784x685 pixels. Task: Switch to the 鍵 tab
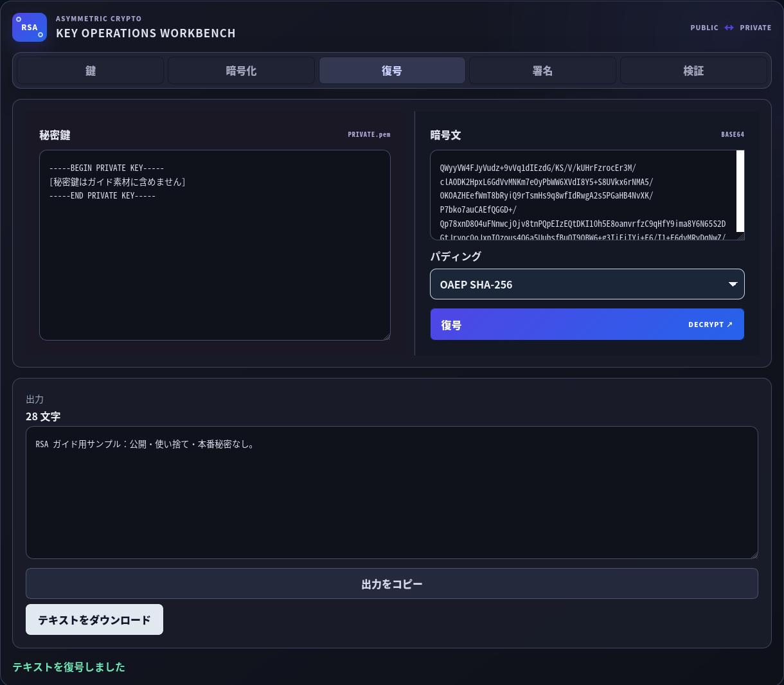pos(91,71)
